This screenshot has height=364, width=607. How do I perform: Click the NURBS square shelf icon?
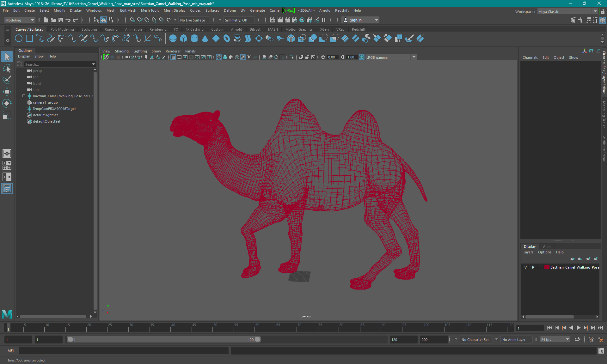pyautogui.click(x=29, y=39)
